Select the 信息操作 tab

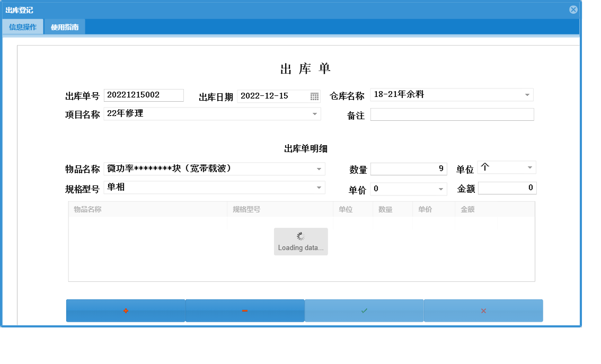tap(23, 26)
